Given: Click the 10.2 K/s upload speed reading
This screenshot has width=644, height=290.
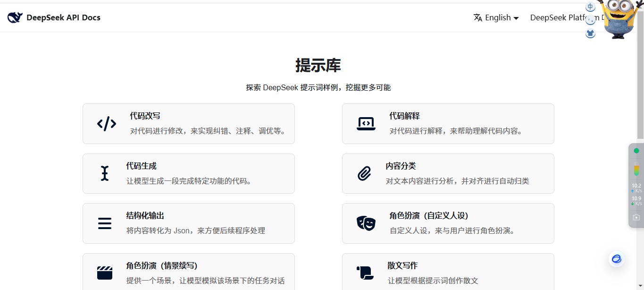Looking at the screenshot, I should tap(636, 188).
